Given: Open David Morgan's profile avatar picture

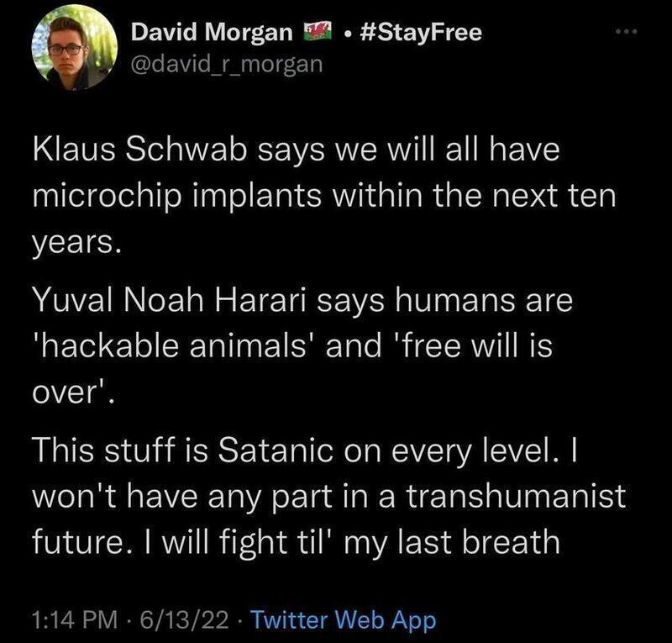Looking at the screenshot, I should (x=74, y=48).
